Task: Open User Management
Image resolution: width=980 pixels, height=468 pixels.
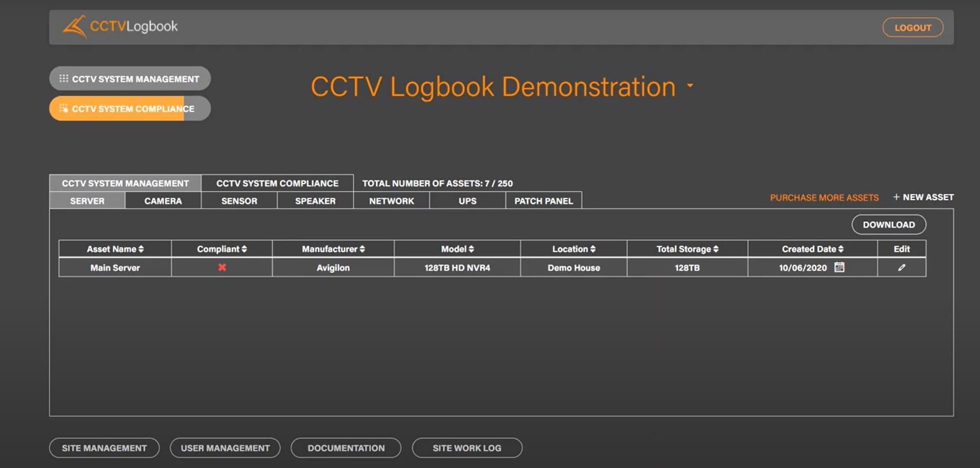Action: coord(225,448)
